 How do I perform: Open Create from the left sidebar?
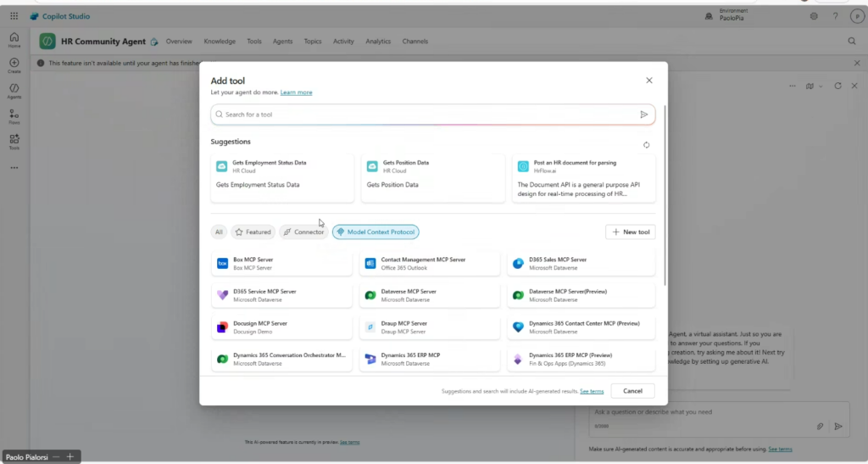point(14,65)
